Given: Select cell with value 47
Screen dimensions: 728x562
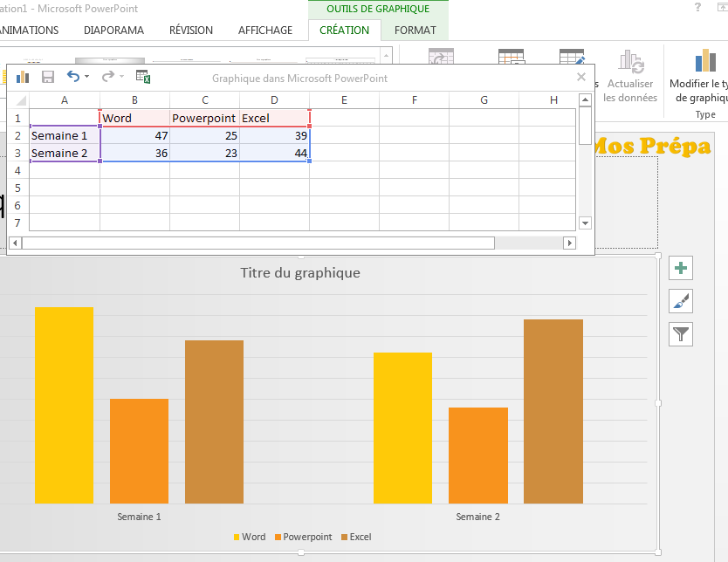Looking at the screenshot, I should (134, 135).
